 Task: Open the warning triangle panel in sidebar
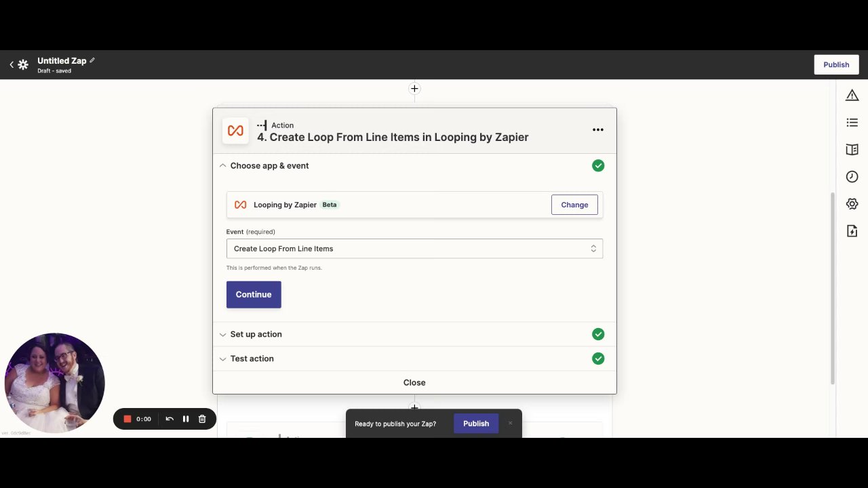click(x=852, y=96)
